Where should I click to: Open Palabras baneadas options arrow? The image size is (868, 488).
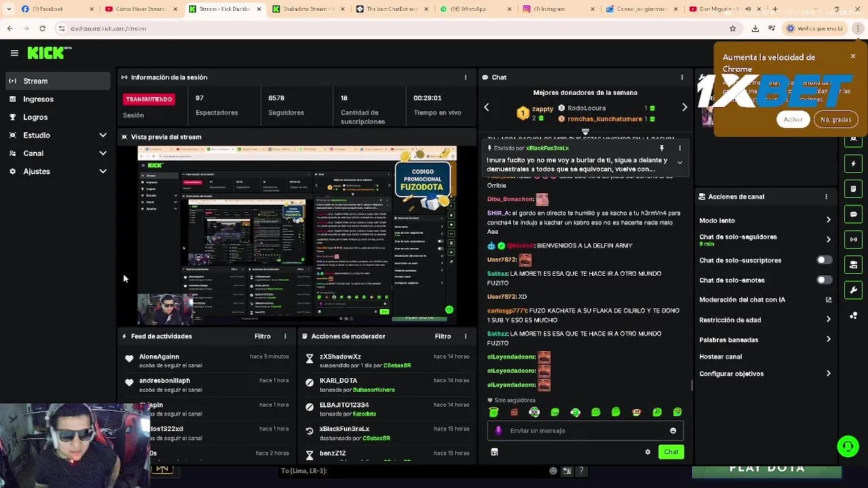click(x=828, y=340)
